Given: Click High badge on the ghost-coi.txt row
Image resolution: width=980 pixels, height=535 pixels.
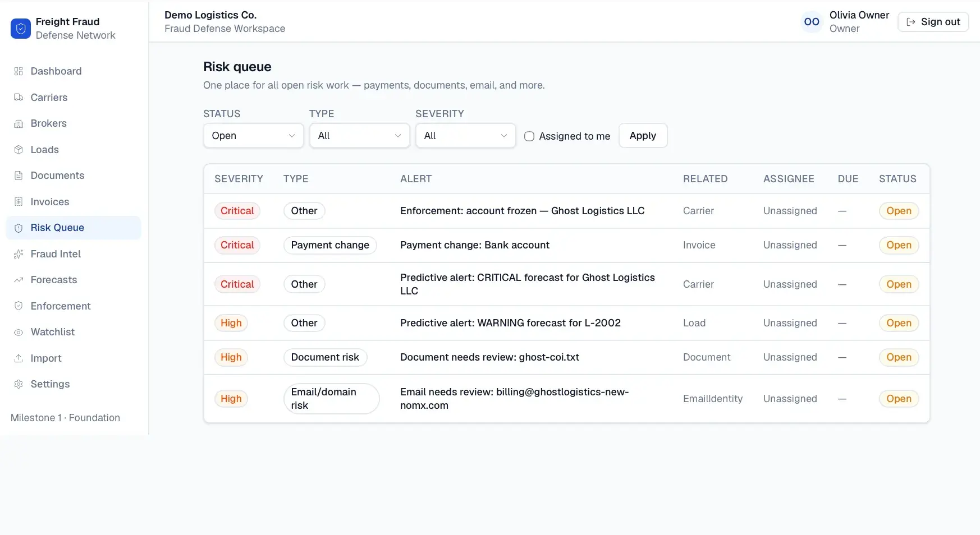Looking at the screenshot, I should click(231, 357).
